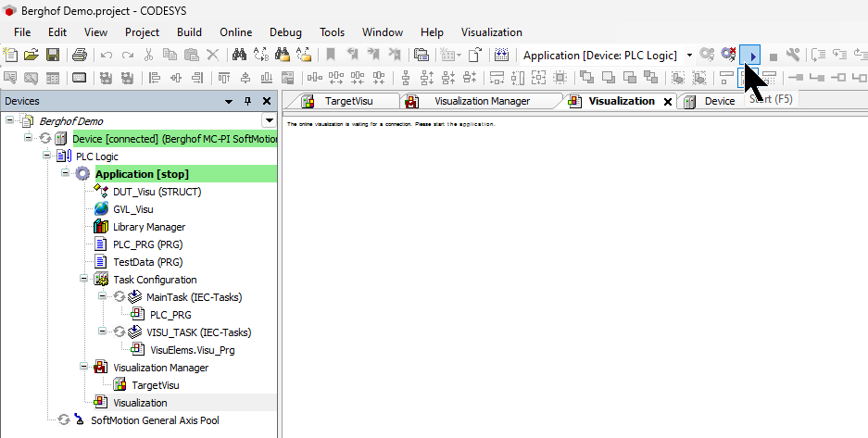Click the Cut scissors icon

148,55
